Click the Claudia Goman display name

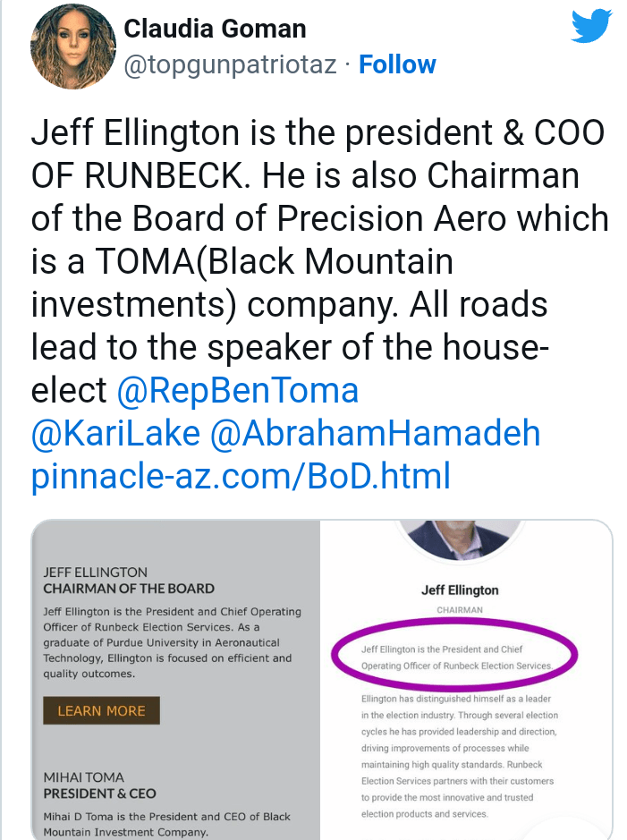(215, 29)
